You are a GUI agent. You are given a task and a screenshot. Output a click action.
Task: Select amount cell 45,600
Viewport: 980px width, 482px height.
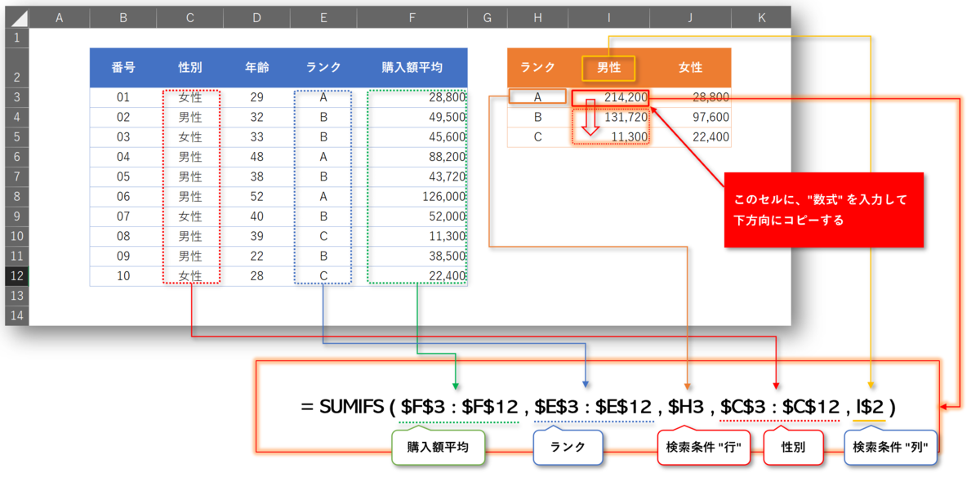click(412, 137)
